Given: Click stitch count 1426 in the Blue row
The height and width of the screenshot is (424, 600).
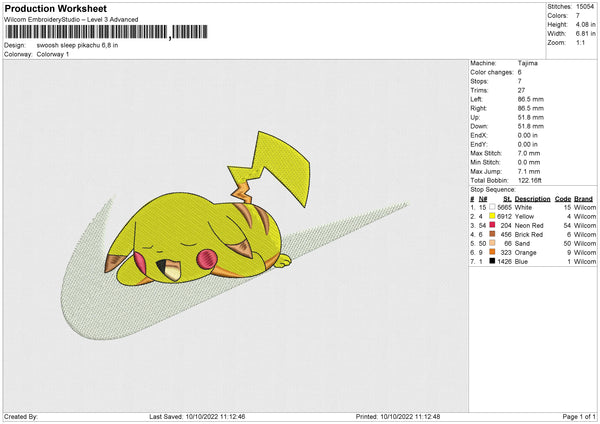Looking at the screenshot, I should tap(504, 262).
